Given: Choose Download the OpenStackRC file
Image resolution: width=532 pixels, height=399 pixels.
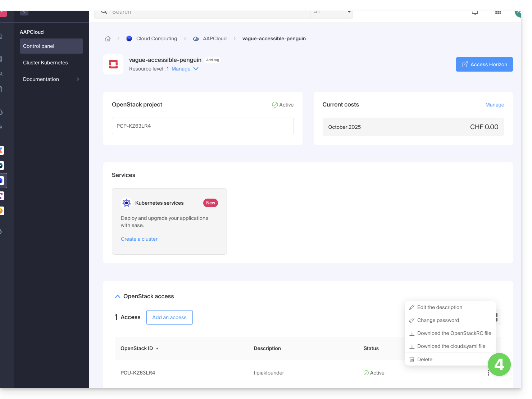Looking at the screenshot, I should pyautogui.click(x=454, y=333).
